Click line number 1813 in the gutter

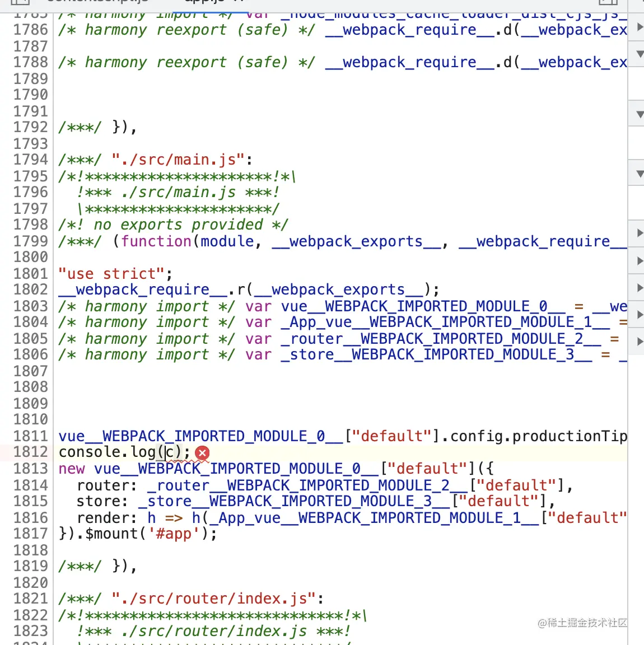pyautogui.click(x=30, y=469)
